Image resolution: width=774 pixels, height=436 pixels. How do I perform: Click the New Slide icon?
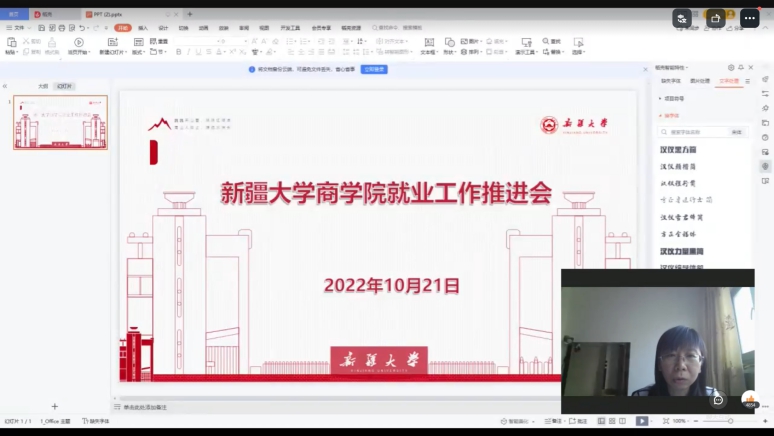(113, 42)
